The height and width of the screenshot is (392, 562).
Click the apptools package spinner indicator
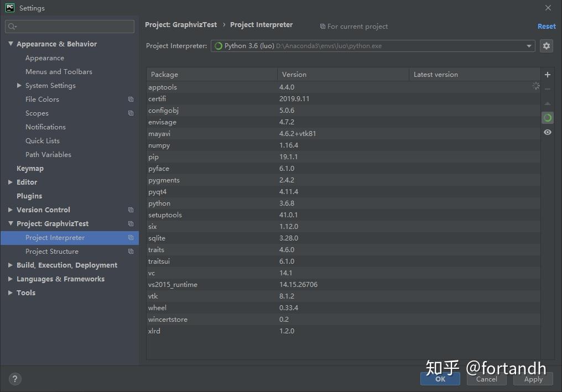[x=535, y=86]
